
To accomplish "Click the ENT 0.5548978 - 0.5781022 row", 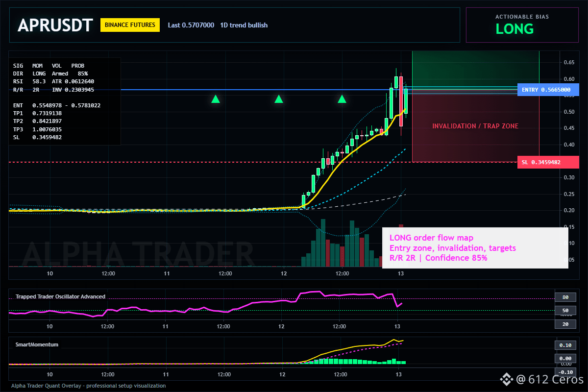I will 57,105.
